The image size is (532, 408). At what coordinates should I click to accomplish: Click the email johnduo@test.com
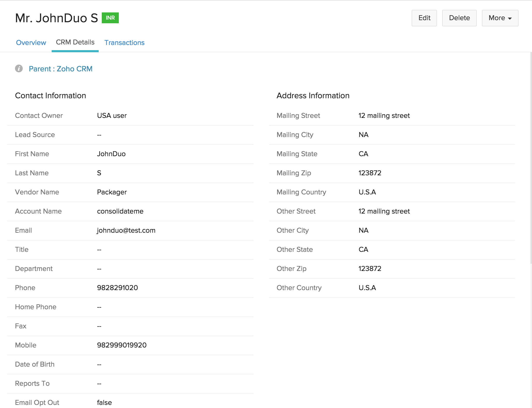tap(126, 230)
